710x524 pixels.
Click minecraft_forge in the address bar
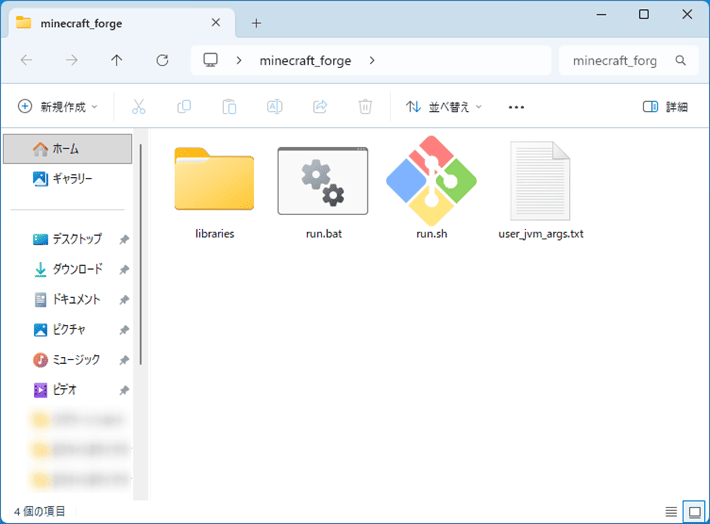coord(305,60)
